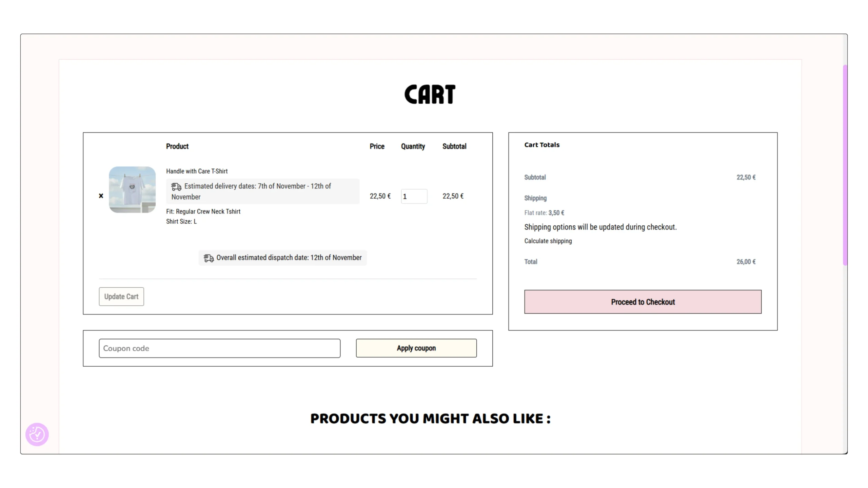The width and height of the screenshot is (868, 488).
Task: Click the Cart Totals heading
Action: [541, 145]
